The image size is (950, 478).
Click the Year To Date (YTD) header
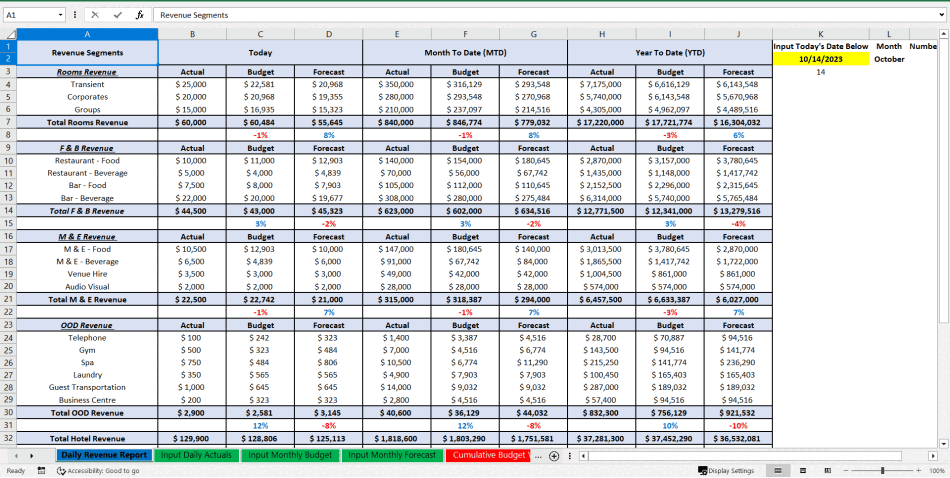pos(669,53)
